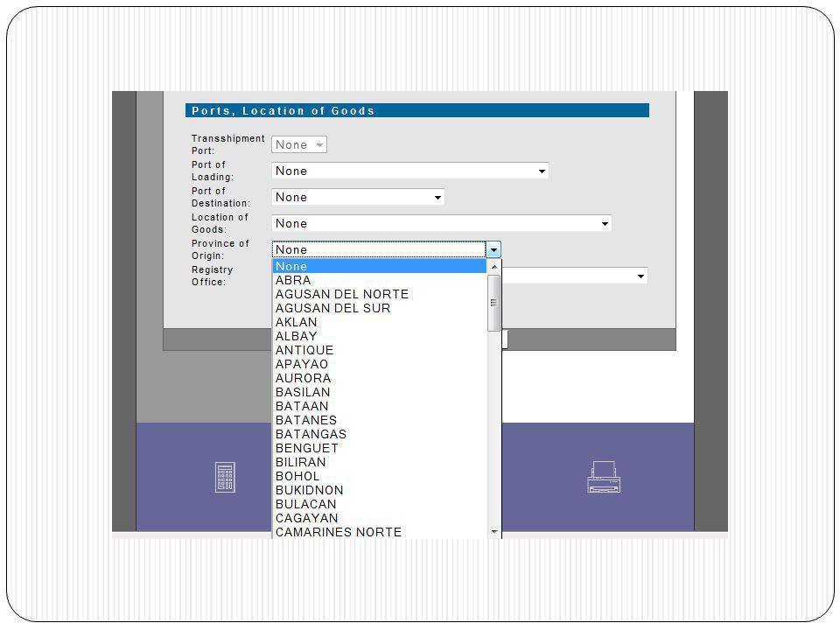840x630 pixels.
Task: Collapse the Province of Origin dropdown arrow
Action: [493, 249]
